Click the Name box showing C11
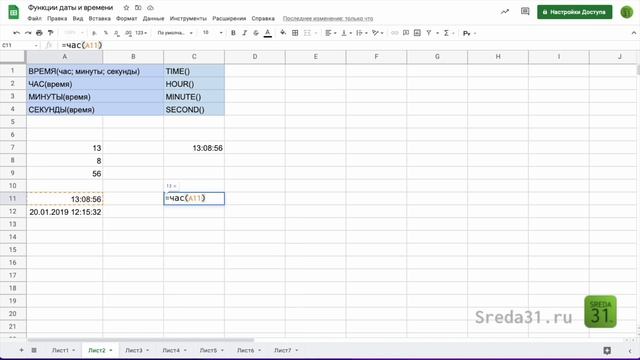 tap(20, 45)
